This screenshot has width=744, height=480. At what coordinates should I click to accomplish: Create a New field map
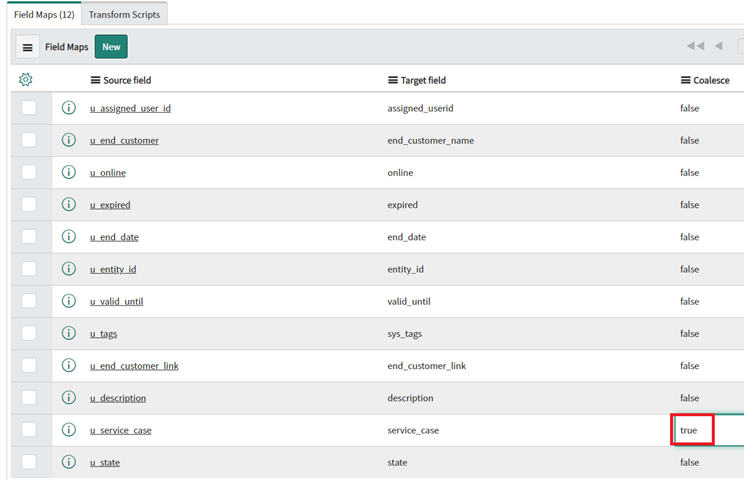click(x=111, y=46)
